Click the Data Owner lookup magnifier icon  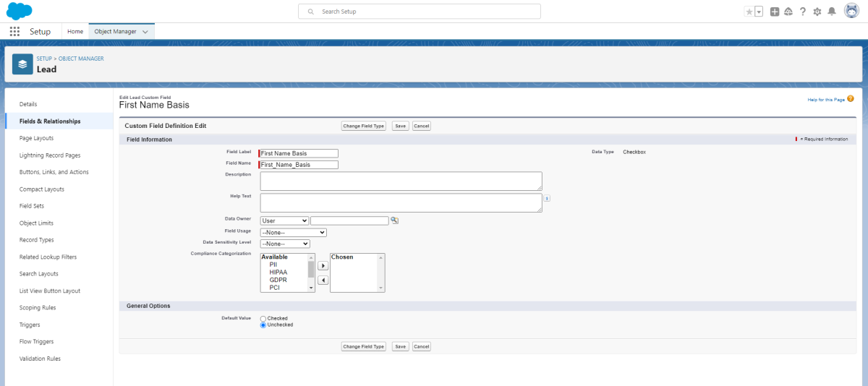pos(395,220)
